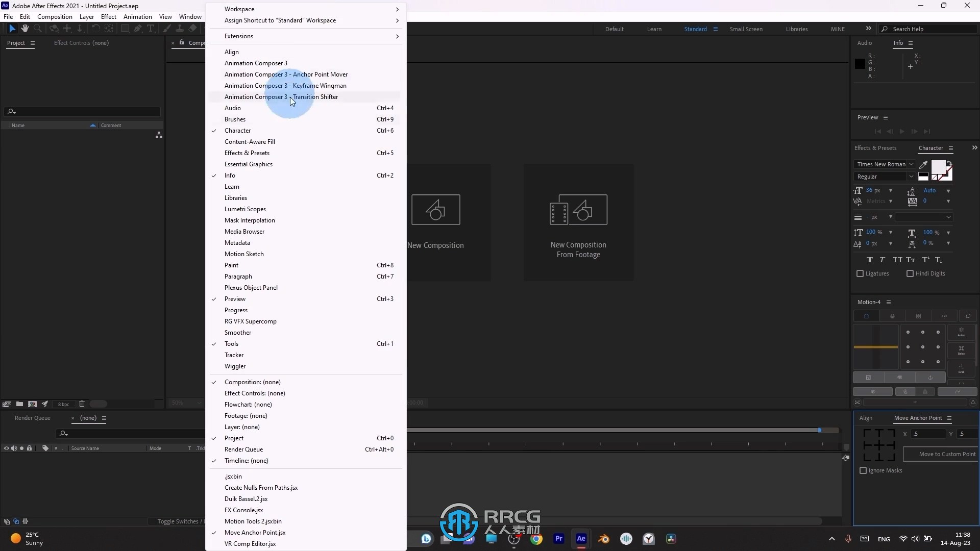Open Google Chrome from the taskbar
The height and width of the screenshot is (551, 980).
(x=536, y=539)
